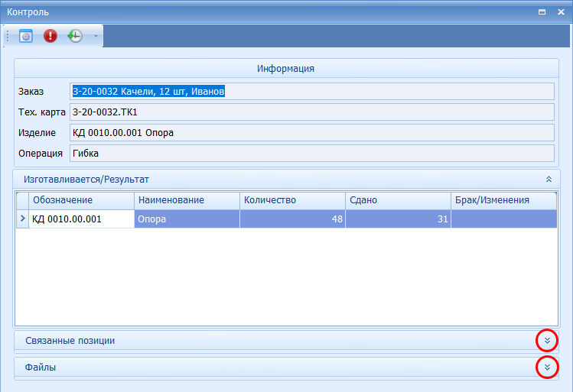The width and height of the screenshot is (573, 392).
Task: Click the Сдано column header
Action: tap(397, 200)
